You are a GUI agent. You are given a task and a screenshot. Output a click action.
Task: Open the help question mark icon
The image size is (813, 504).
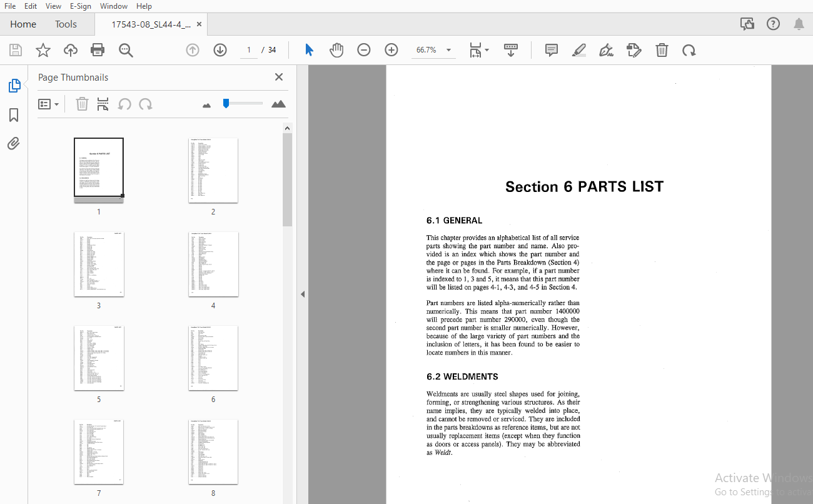tap(774, 24)
